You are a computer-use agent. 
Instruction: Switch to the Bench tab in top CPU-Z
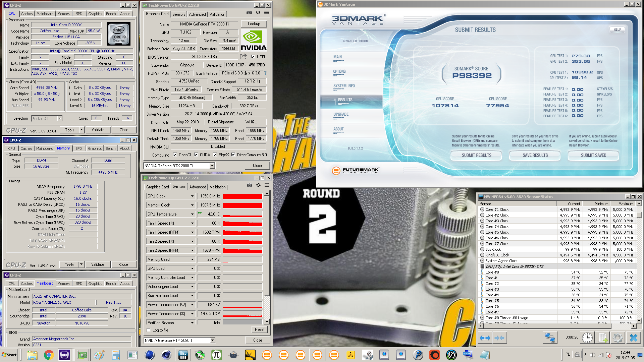tap(111, 14)
